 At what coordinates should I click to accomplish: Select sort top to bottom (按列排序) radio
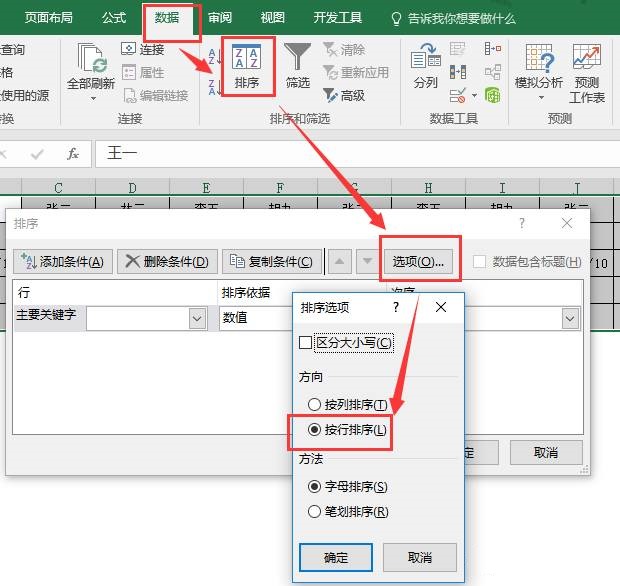(x=315, y=405)
